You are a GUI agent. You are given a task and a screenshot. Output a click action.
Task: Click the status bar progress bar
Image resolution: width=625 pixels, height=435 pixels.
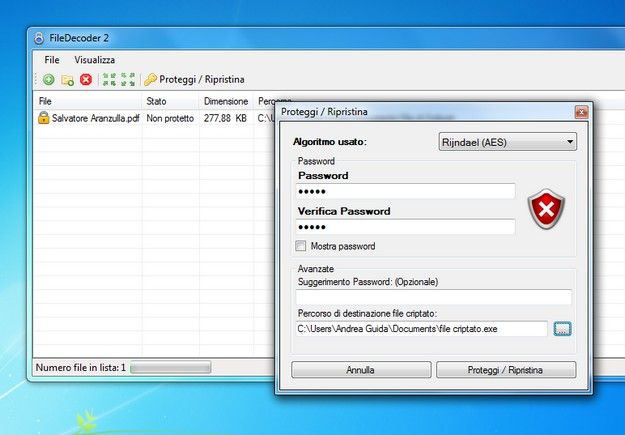[171, 368]
